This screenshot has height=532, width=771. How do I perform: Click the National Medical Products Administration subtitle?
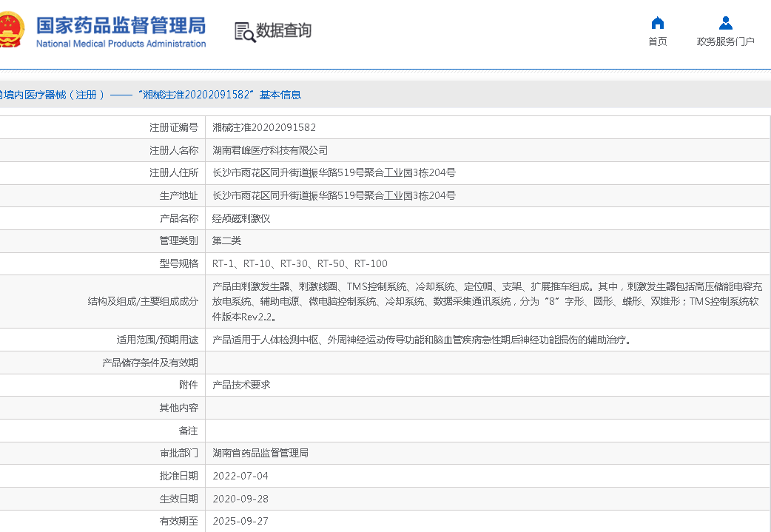coord(121,44)
